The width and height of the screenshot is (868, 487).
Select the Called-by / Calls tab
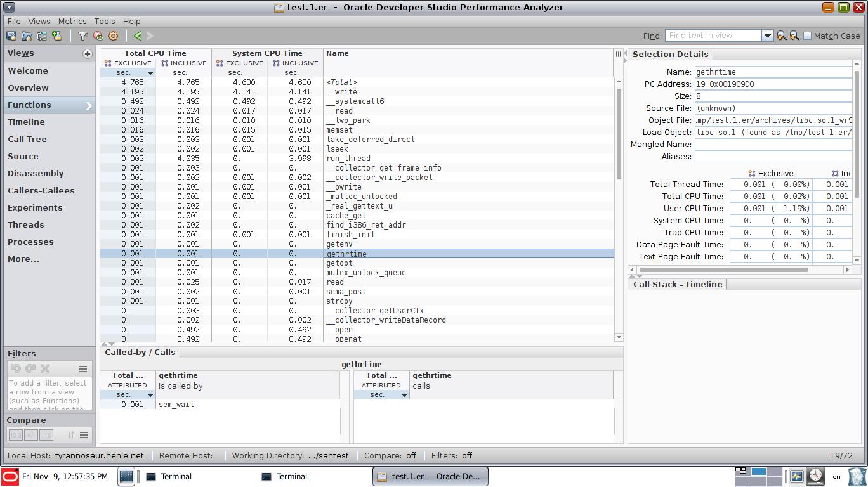[x=140, y=353]
